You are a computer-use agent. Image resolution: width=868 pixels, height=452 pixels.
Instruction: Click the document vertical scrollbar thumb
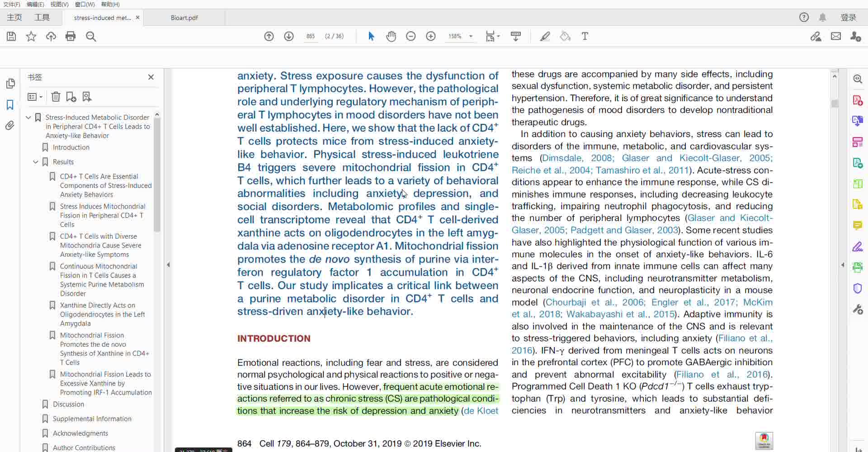coord(835,104)
